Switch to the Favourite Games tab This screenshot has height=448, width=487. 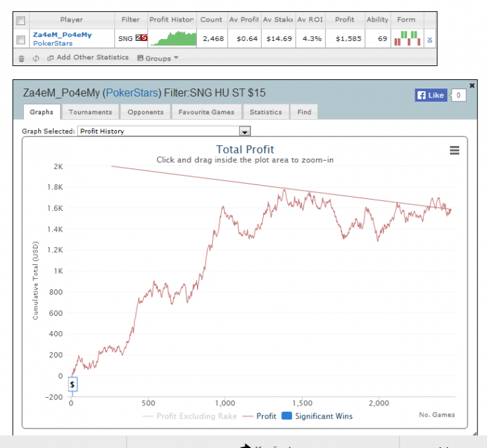point(206,112)
